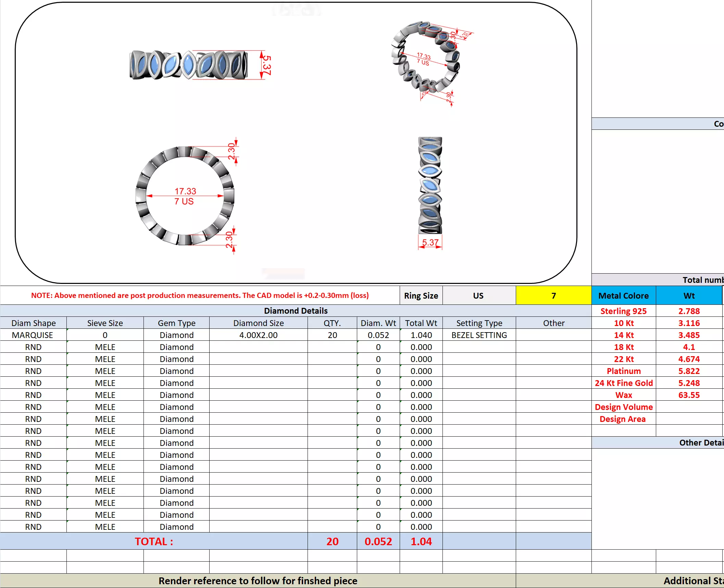Click the top view ring render image
724x588 pixels.
tap(188, 65)
